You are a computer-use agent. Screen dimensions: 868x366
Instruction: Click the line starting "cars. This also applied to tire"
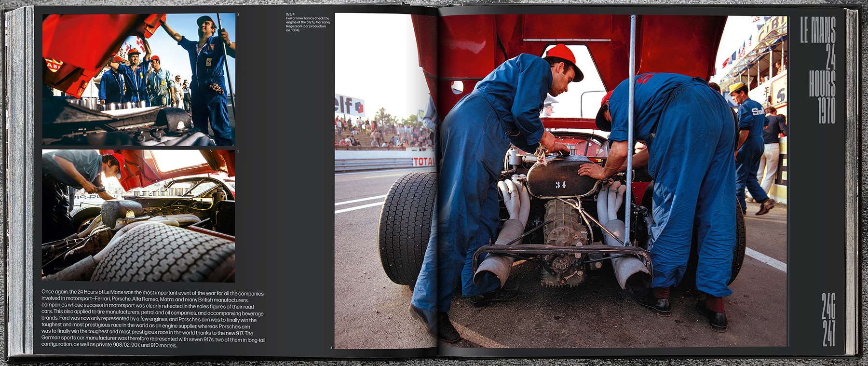152,312
